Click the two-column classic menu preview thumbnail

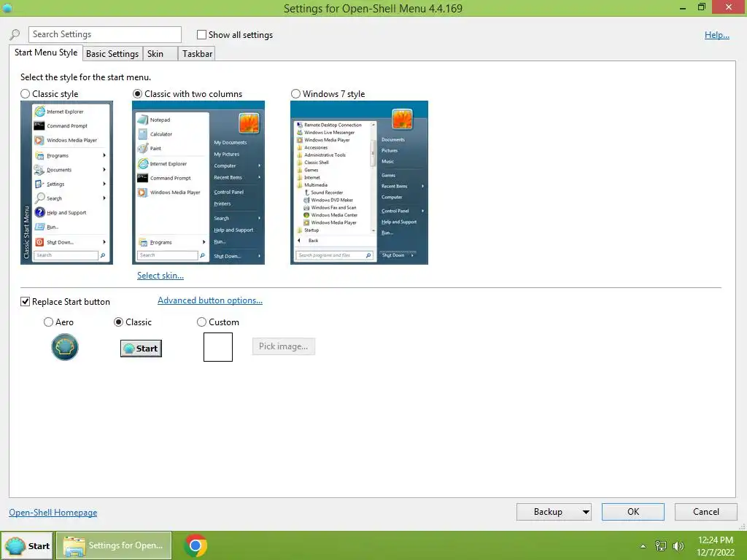pos(198,182)
